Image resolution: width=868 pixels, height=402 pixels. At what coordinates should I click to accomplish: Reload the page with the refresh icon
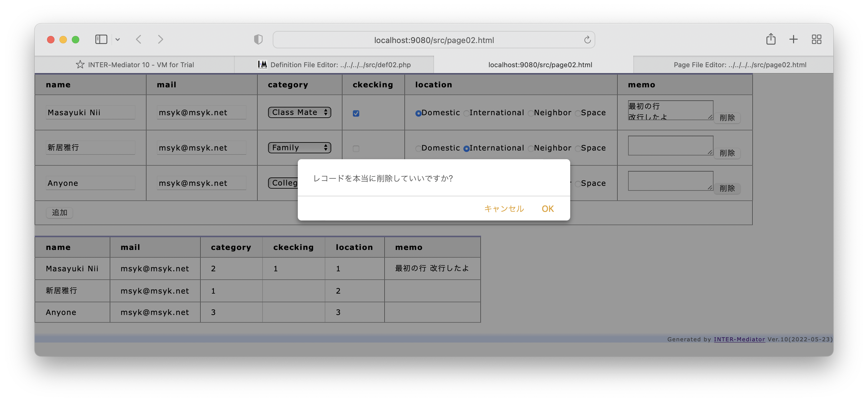tap(587, 40)
